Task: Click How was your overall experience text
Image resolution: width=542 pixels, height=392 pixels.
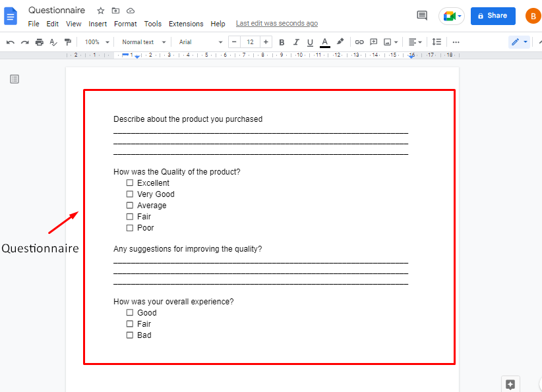Action: tap(173, 302)
